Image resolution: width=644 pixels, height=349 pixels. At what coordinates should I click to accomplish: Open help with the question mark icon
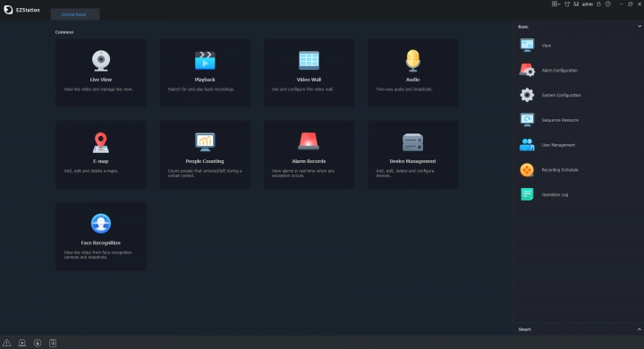click(x=608, y=4)
